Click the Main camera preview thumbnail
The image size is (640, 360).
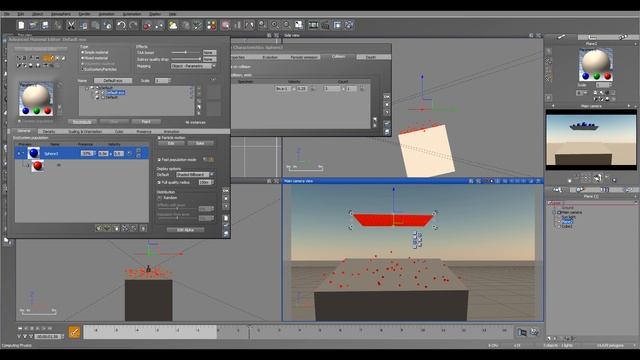(591, 140)
